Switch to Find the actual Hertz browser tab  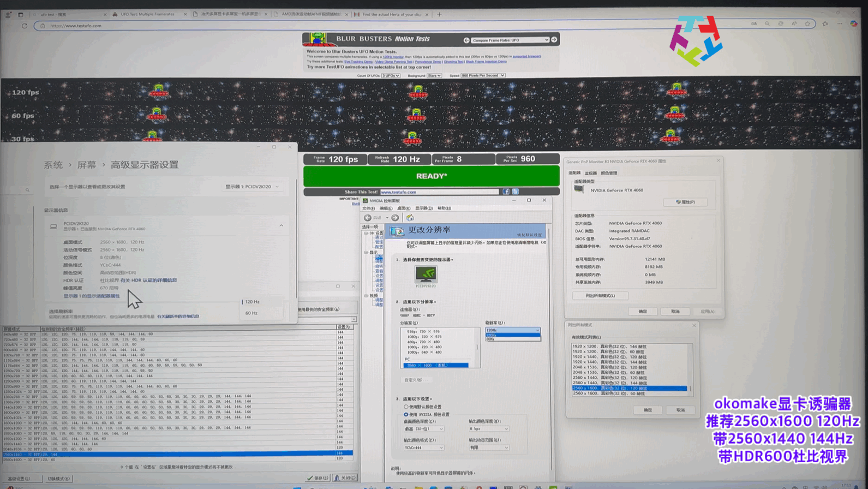(x=392, y=14)
